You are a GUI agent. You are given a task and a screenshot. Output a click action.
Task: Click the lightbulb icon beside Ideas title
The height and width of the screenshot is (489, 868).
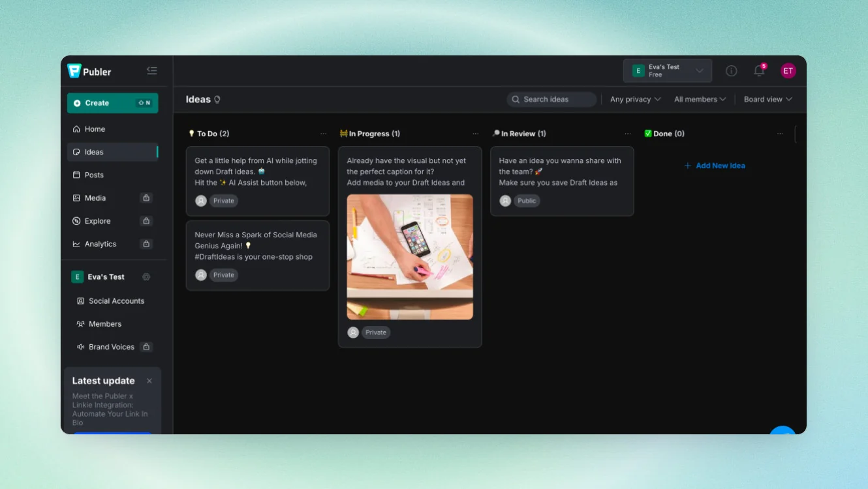tap(217, 100)
